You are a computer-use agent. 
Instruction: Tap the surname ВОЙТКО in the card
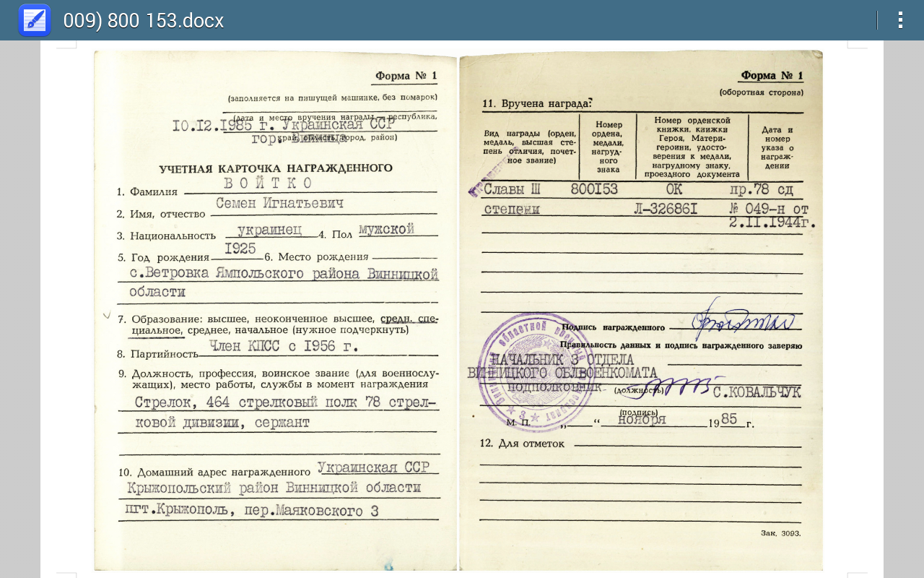click(267, 183)
